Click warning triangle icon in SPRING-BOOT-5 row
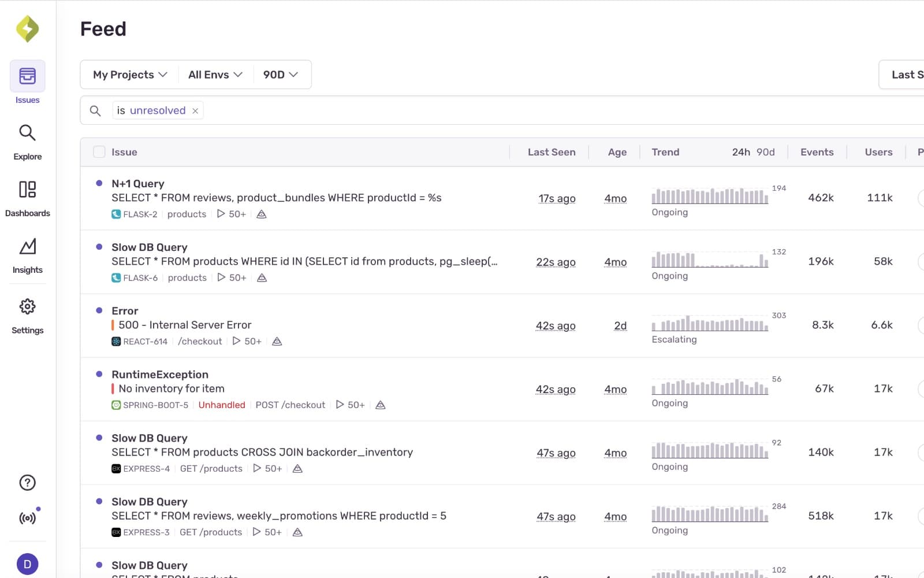This screenshot has height=578, width=924. coord(380,405)
